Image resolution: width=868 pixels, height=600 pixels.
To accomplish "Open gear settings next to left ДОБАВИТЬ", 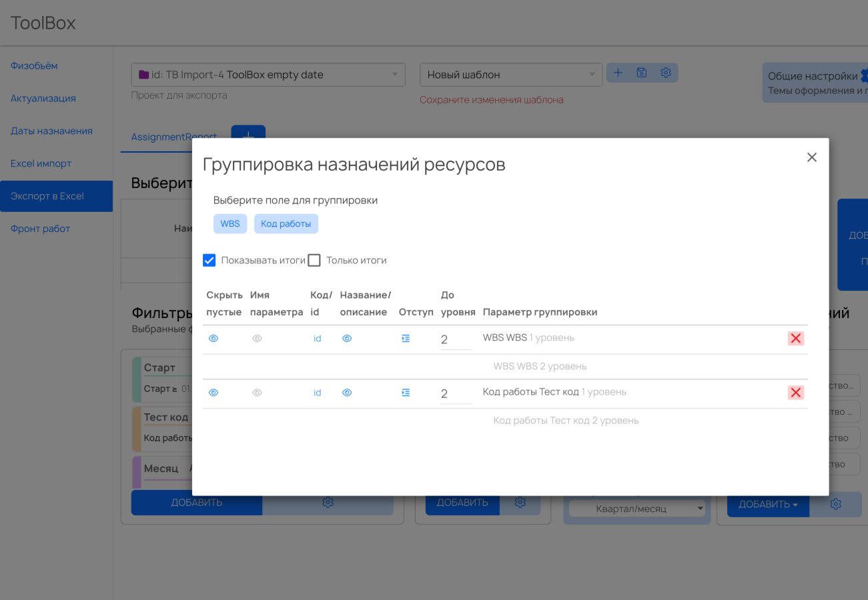I will coord(328,503).
